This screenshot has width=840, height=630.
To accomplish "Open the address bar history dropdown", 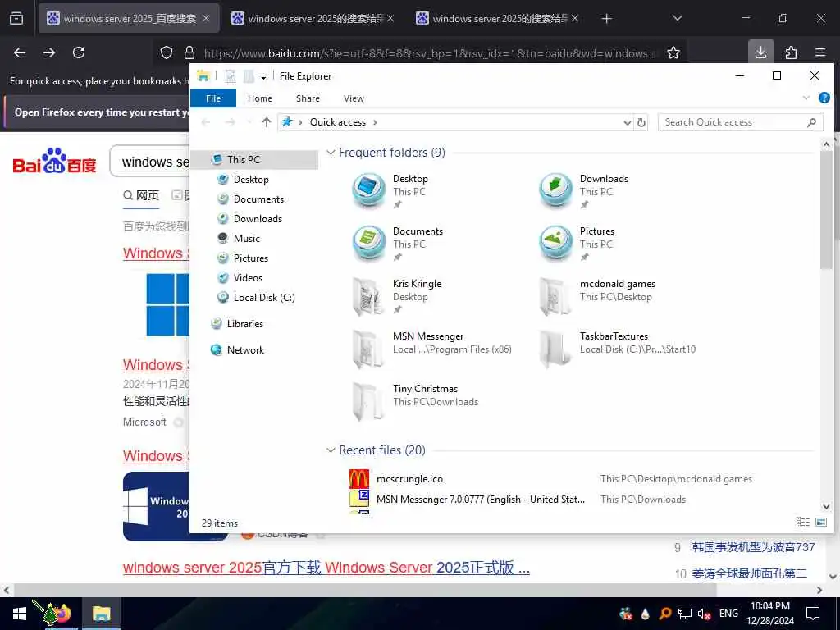I will [628, 123].
